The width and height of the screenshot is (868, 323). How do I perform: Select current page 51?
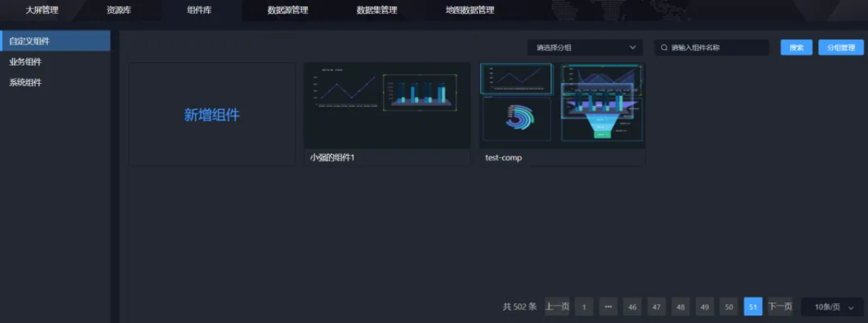(x=753, y=306)
